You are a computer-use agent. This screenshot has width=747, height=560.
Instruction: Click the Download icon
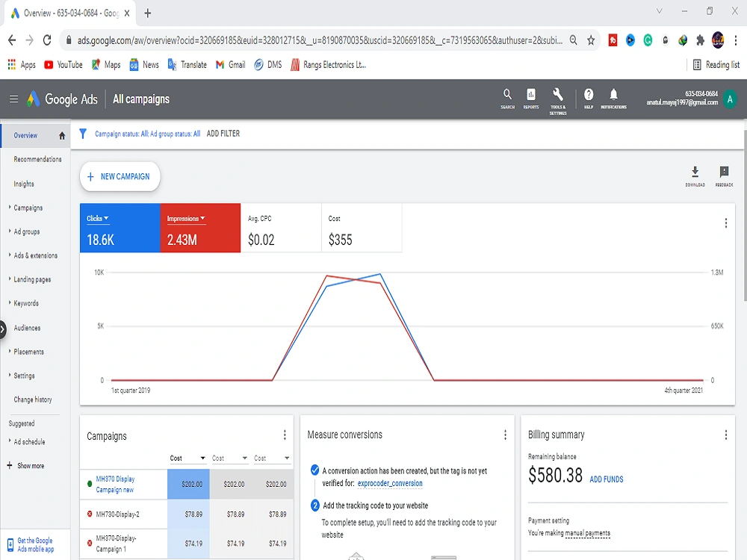point(695,176)
